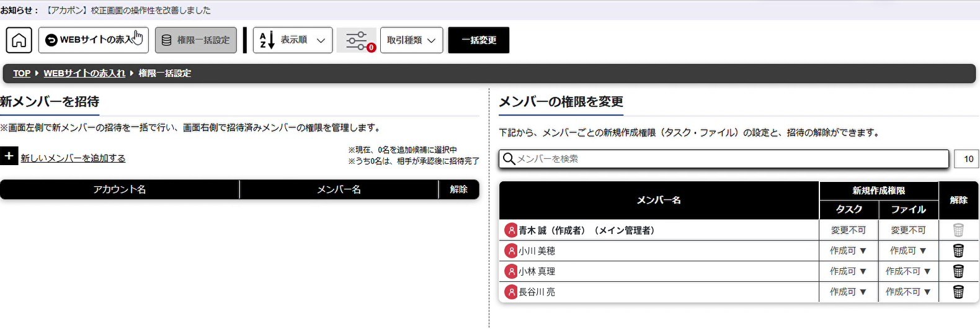Viewport: 980px width, 329px height.
Task: Select member name 小林 真理
Action: coord(537,271)
